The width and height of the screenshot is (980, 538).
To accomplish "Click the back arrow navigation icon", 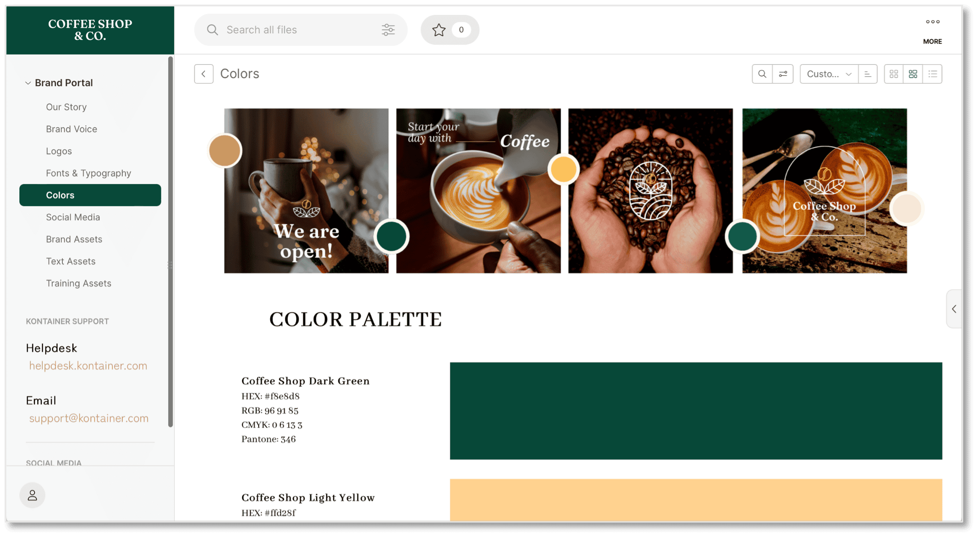I will pos(204,73).
